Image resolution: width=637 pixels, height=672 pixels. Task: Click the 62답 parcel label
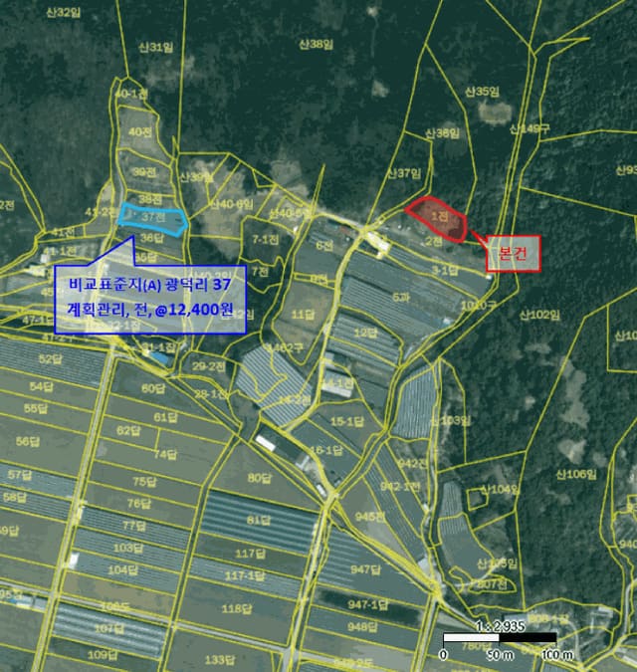click(128, 430)
